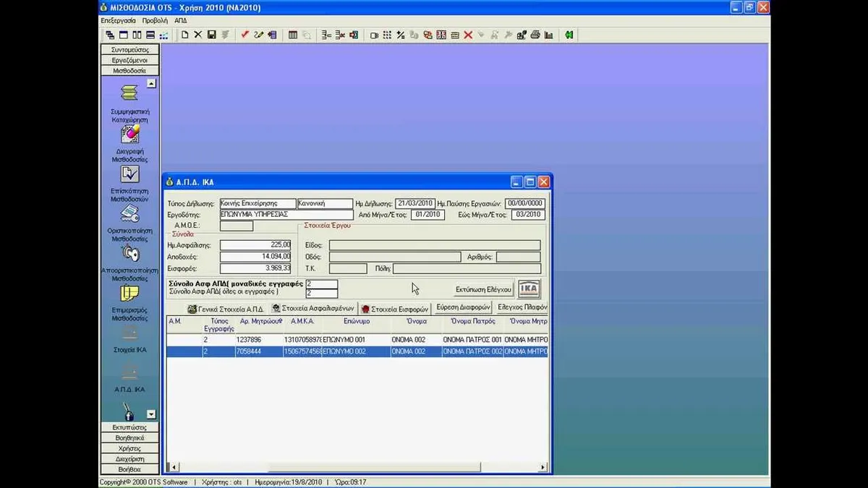Click the Εργοδότης field ΕΠΩΝΥΜΙΑ ΥΠΗΡΕΣΙΑΣ

pyautogui.click(x=286, y=215)
